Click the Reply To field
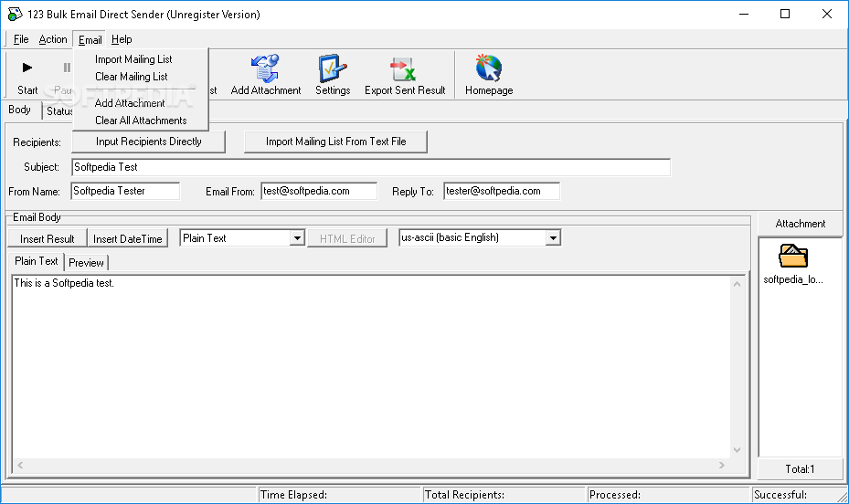 click(502, 191)
